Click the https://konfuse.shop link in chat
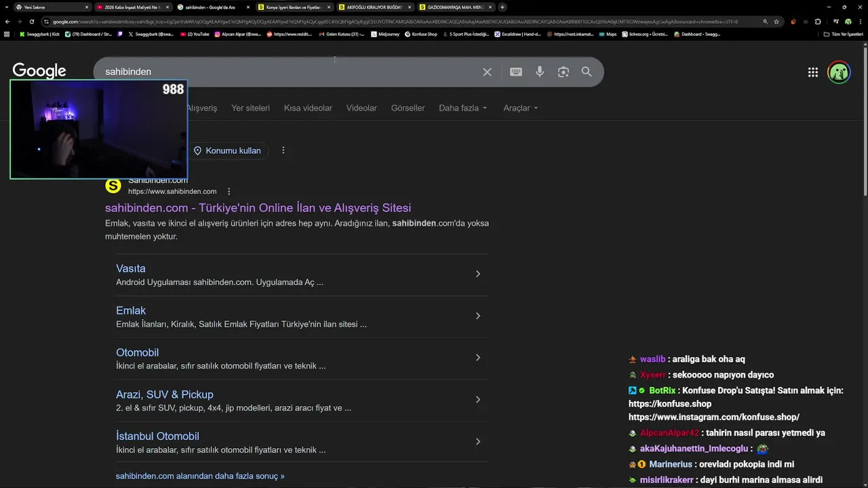Screen dimensions: 868x488 pos(670,404)
